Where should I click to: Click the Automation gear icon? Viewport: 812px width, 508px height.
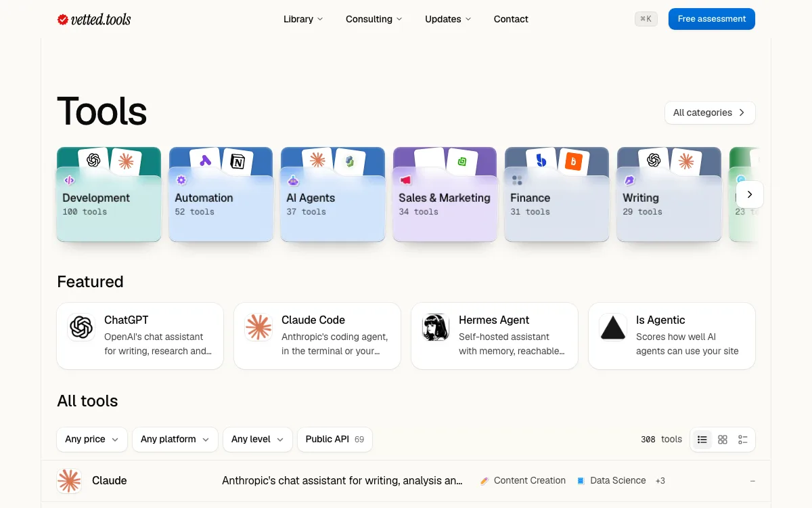[181, 180]
